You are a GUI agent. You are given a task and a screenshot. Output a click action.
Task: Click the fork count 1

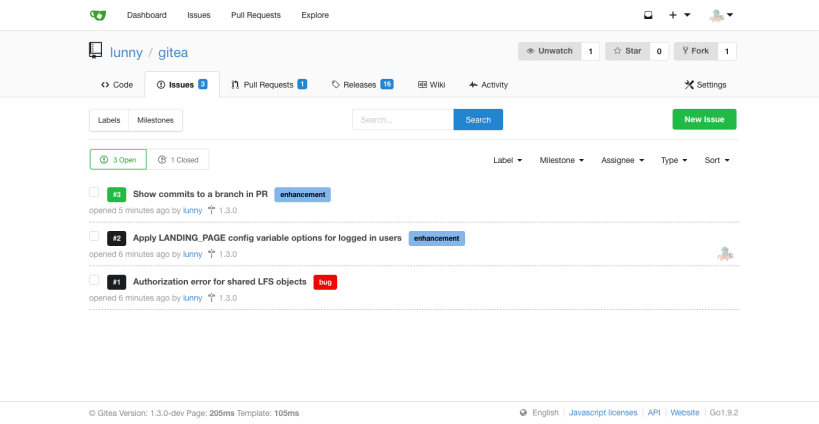point(727,51)
